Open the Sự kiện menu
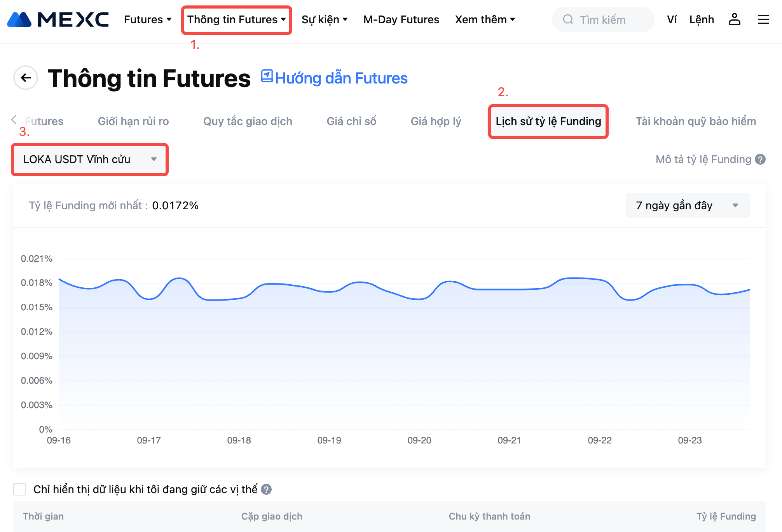782x532 pixels. [x=324, y=19]
